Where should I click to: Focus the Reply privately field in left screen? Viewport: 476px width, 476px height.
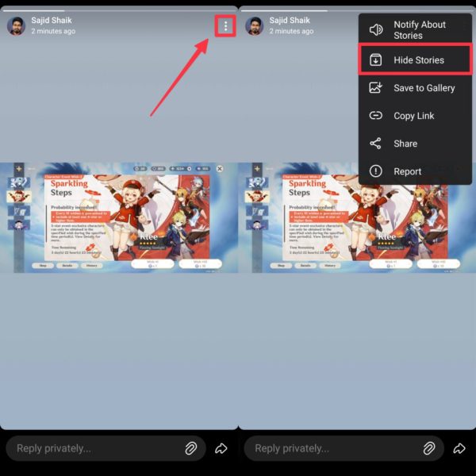tap(106, 448)
